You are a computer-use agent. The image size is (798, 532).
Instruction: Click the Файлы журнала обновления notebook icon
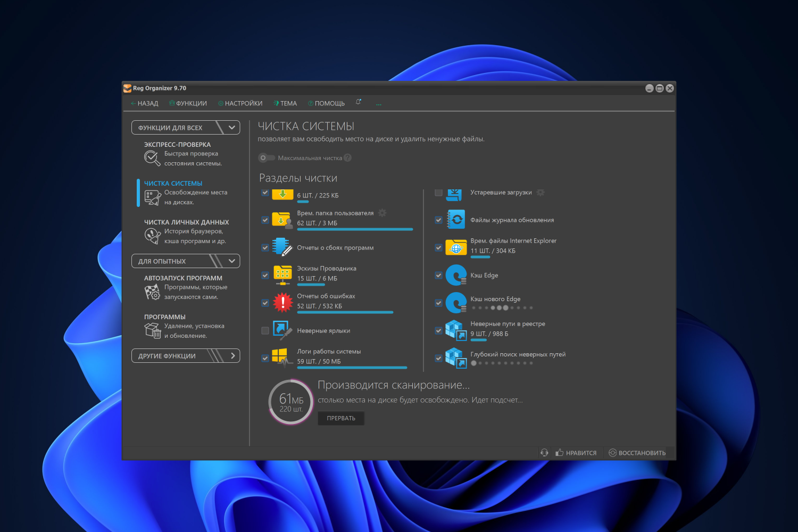[456, 220]
